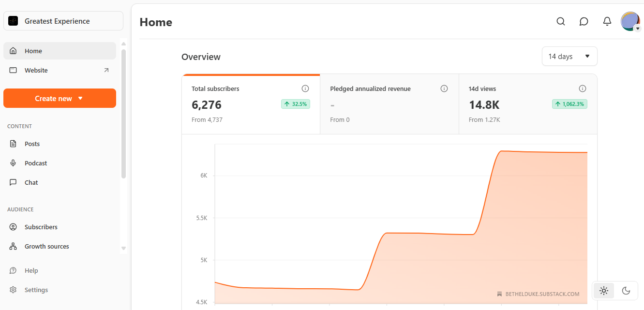
Task: Click the info icon beside Total subscribers
Action: point(305,89)
